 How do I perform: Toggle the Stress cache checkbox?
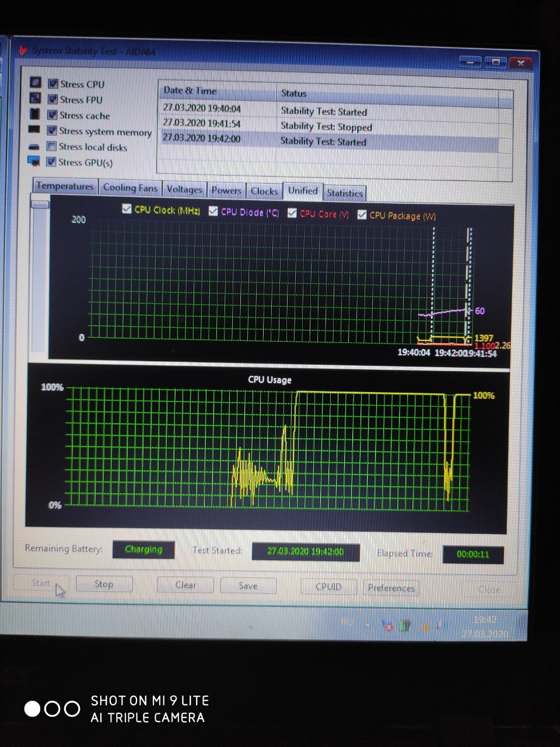click(x=52, y=115)
